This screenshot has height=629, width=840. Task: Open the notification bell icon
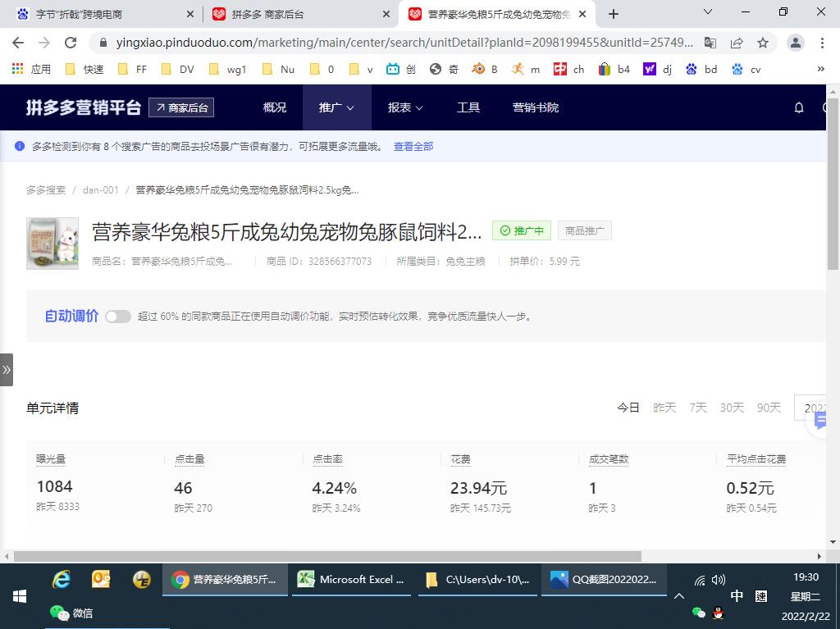(799, 107)
